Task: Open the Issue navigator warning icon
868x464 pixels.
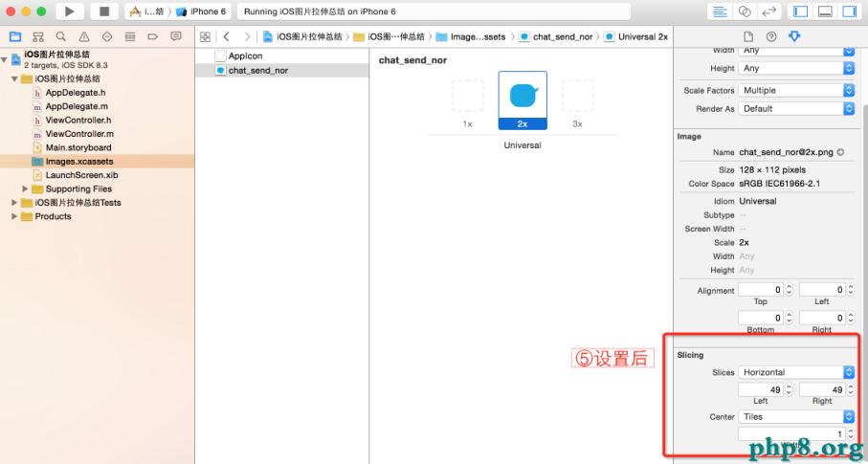Action: click(x=84, y=37)
